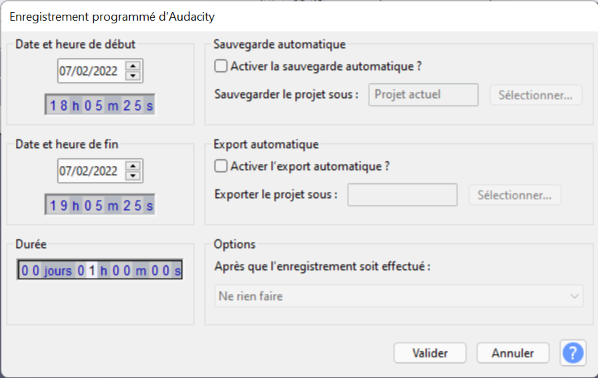The image size is (598, 378).
Task: Click the days digits in Durée field
Action: click(30, 270)
